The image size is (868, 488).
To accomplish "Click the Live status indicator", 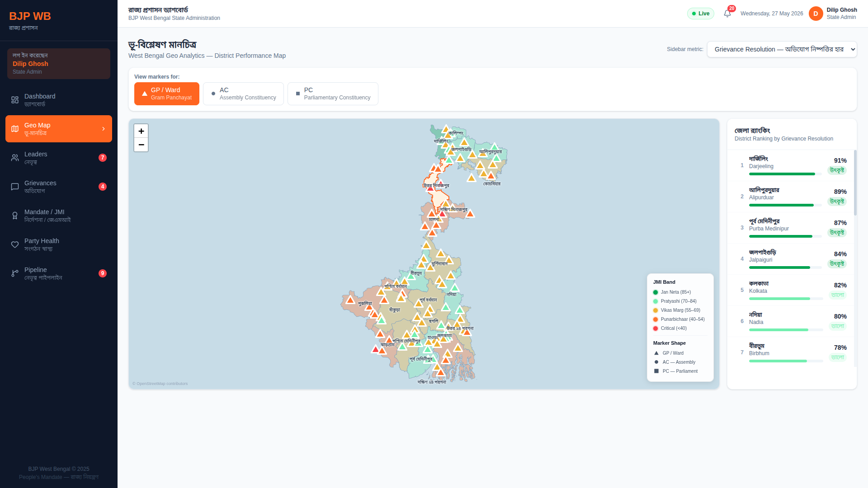I will [701, 14].
